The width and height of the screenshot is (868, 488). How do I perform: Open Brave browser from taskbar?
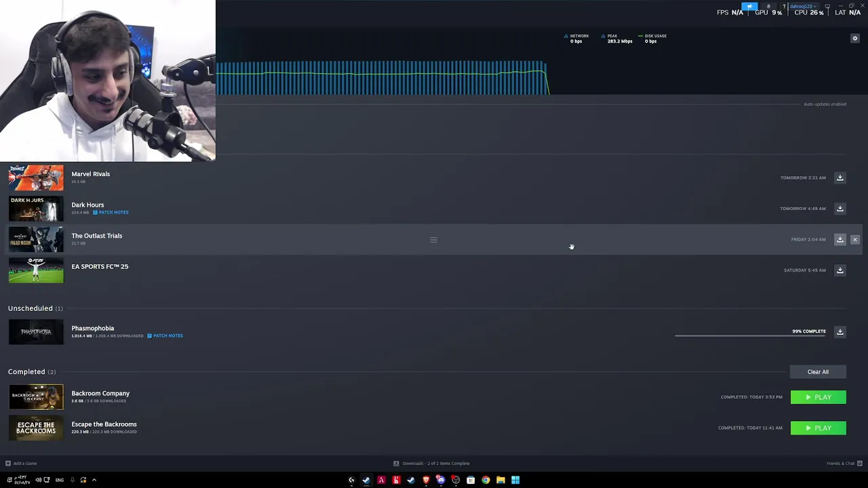tap(426, 480)
